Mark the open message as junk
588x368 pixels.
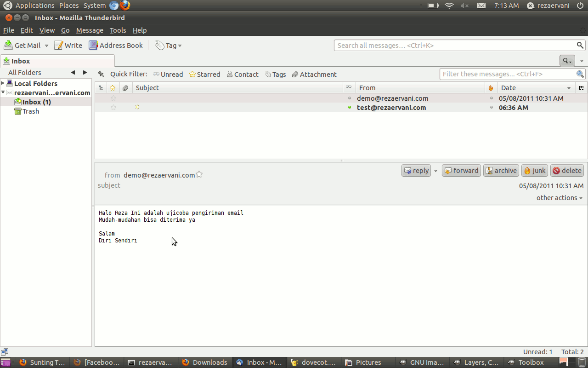pos(535,171)
